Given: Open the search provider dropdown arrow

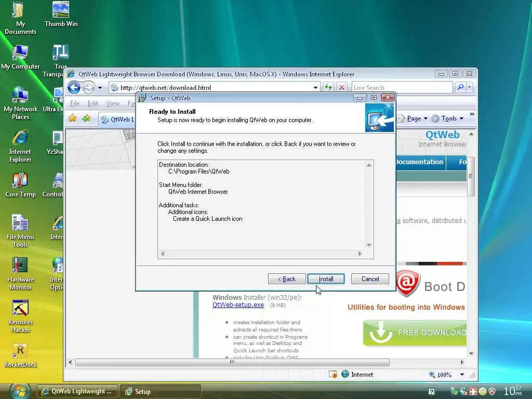Looking at the screenshot, I should 469,87.
